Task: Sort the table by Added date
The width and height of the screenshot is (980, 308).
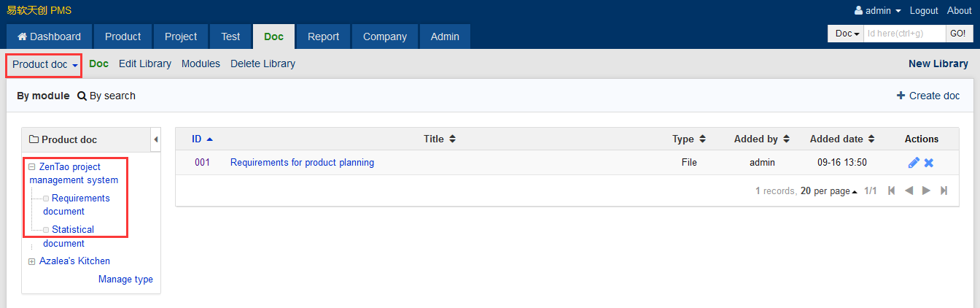Action: point(841,139)
